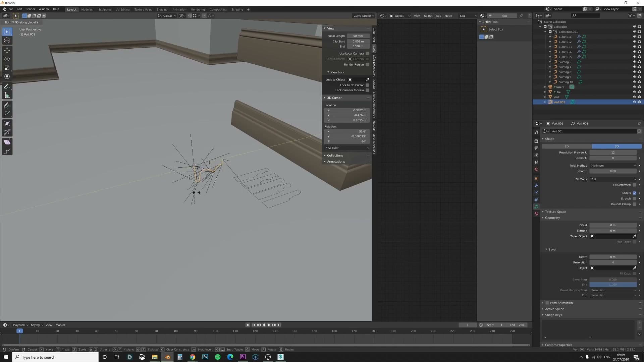Open Google Chrome from the taskbar
This screenshot has height=362, width=644.
click(x=193, y=357)
